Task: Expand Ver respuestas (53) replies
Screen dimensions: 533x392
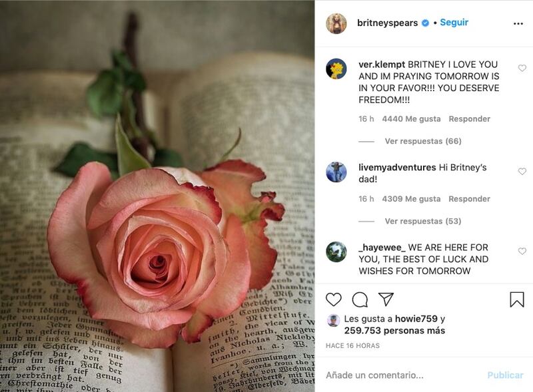Action: [x=423, y=221]
